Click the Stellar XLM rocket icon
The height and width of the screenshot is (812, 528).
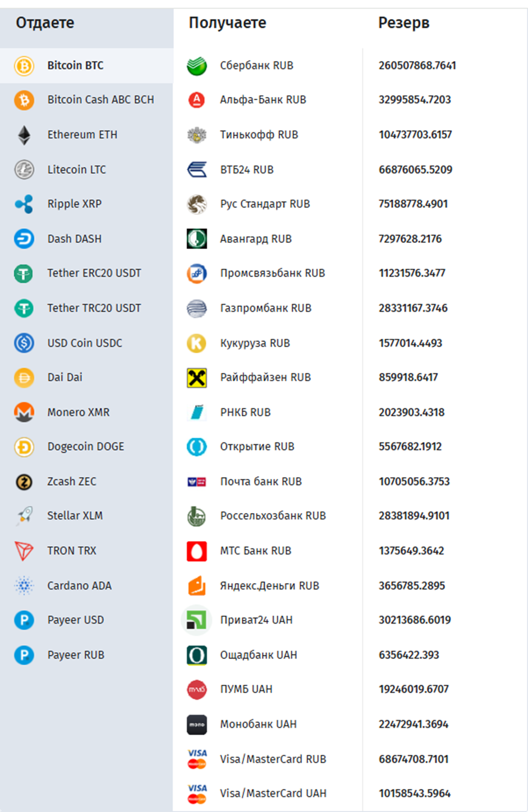(x=24, y=516)
